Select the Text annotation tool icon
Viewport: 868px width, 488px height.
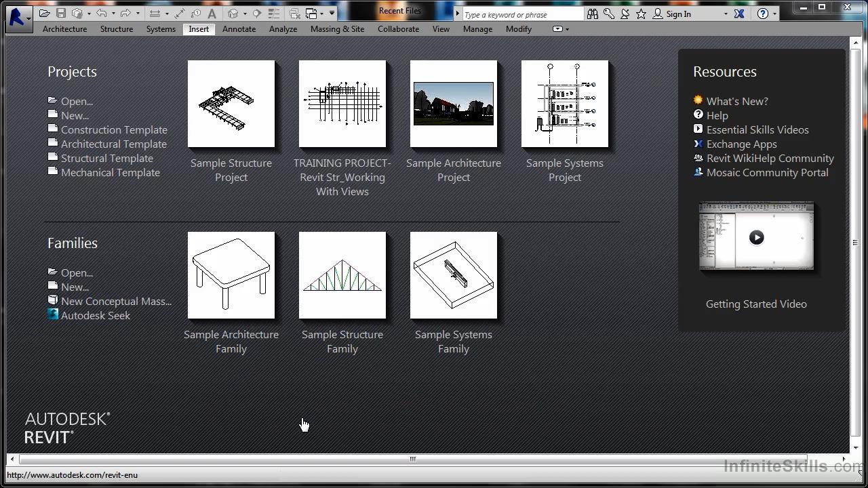coord(212,14)
